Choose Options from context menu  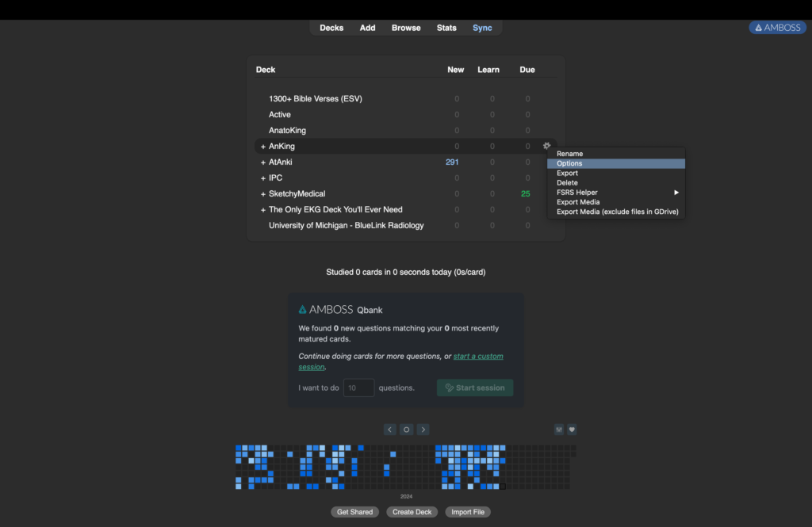click(615, 163)
